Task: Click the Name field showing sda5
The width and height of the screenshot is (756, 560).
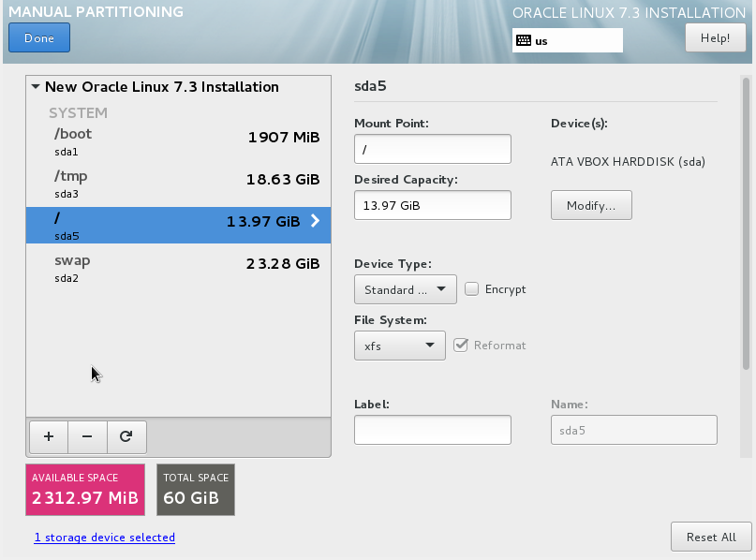Action: pos(634,430)
